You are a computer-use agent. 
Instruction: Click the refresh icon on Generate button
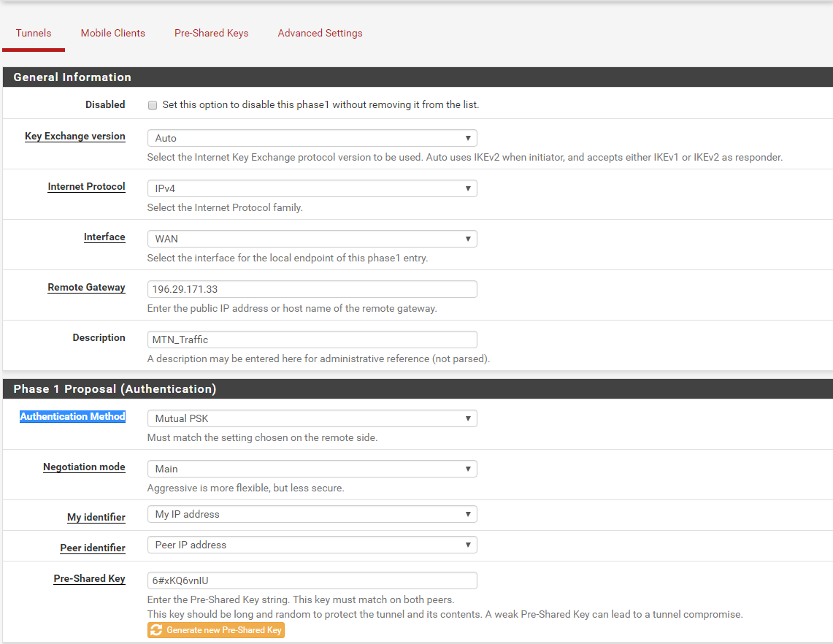point(156,630)
